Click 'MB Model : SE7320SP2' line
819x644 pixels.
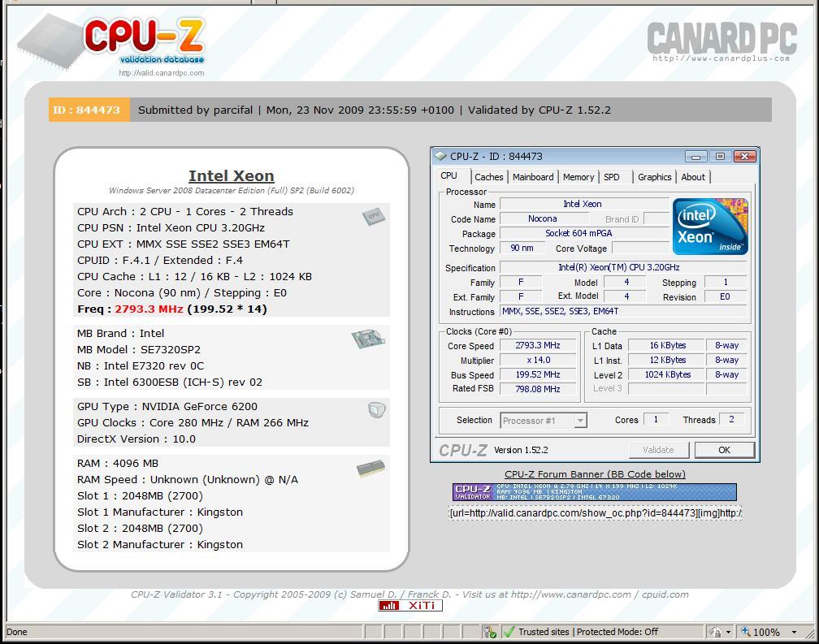coord(139,350)
